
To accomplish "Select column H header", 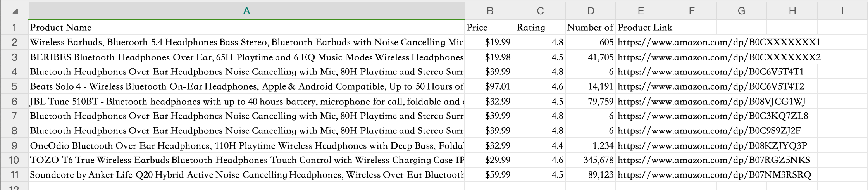I will pos(792,11).
